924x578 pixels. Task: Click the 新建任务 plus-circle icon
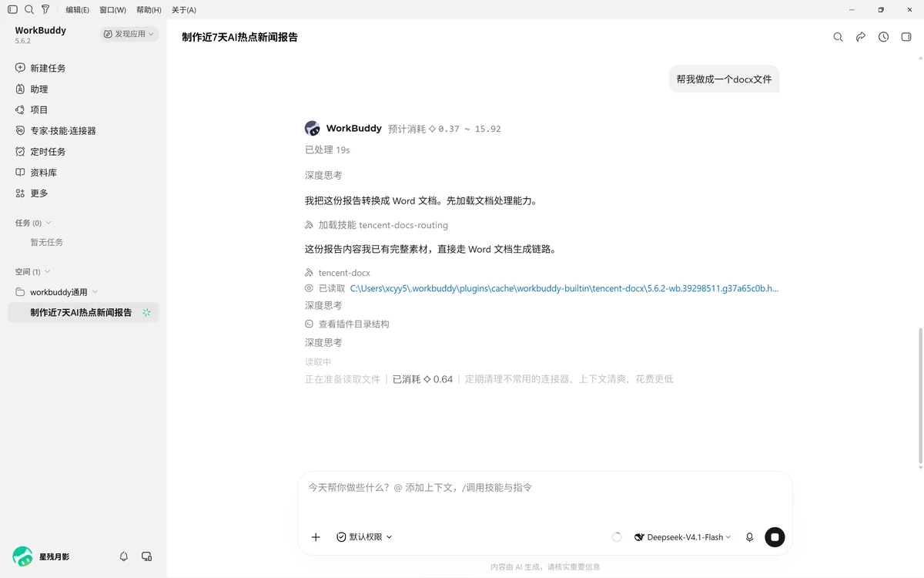pyautogui.click(x=20, y=68)
